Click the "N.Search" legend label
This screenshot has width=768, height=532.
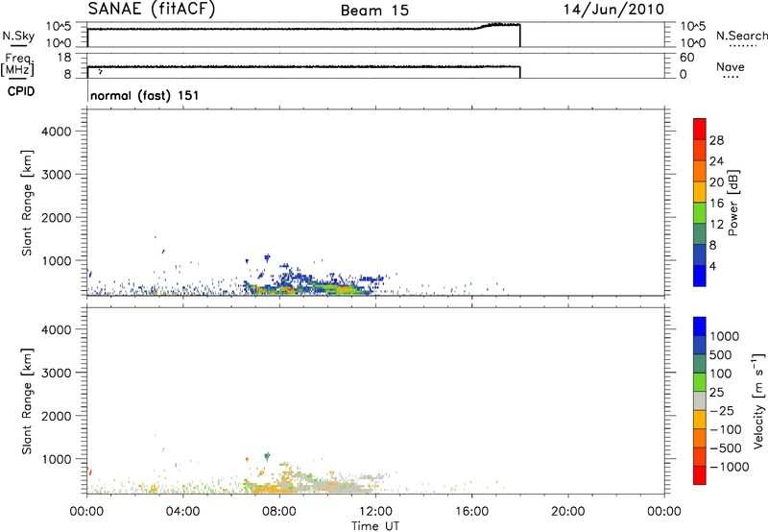tap(741, 36)
